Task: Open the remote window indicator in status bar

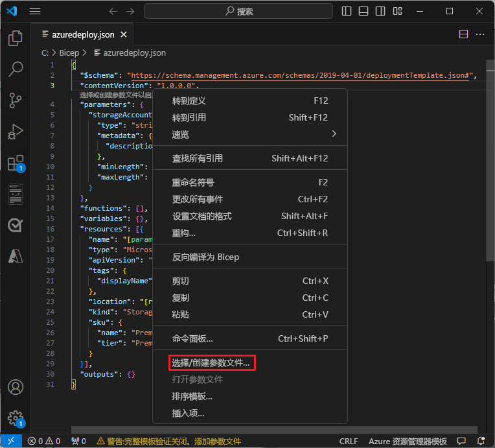Action: coord(11,441)
